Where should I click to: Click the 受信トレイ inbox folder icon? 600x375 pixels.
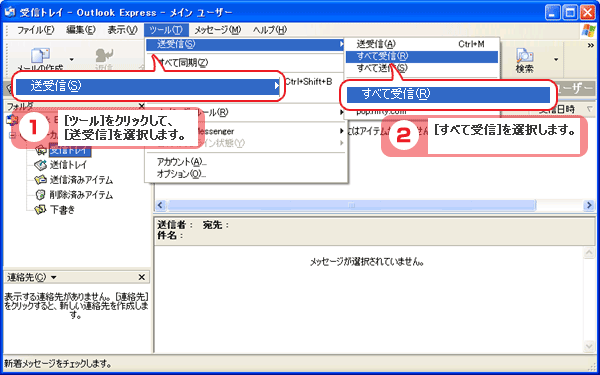pyautogui.click(x=41, y=151)
